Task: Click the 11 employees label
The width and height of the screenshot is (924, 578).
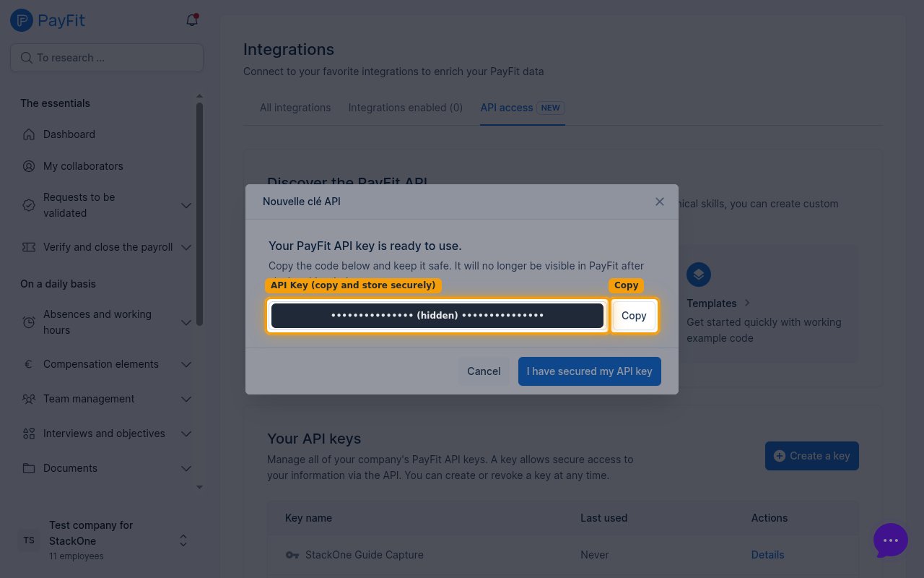Action: pyautogui.click(x=77, y=556)
